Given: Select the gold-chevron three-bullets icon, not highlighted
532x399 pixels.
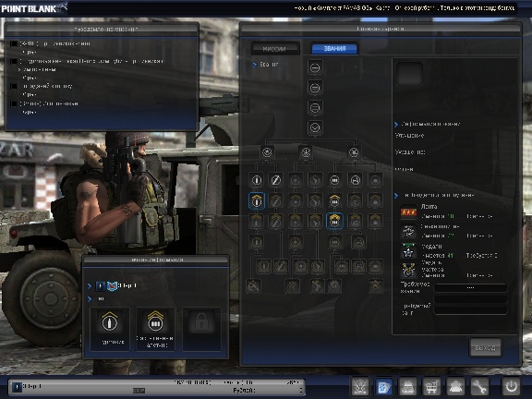Looking at the screenshot, I should click(x=334, y=200).
